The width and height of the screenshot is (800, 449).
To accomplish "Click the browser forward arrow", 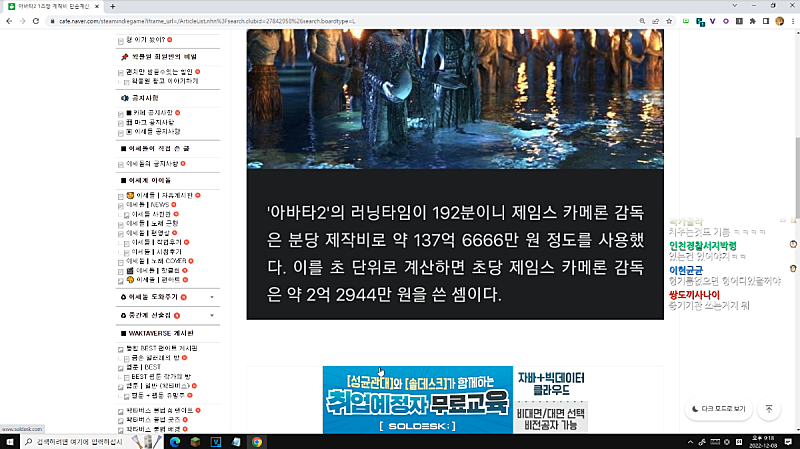I will (x=22, y=21).
